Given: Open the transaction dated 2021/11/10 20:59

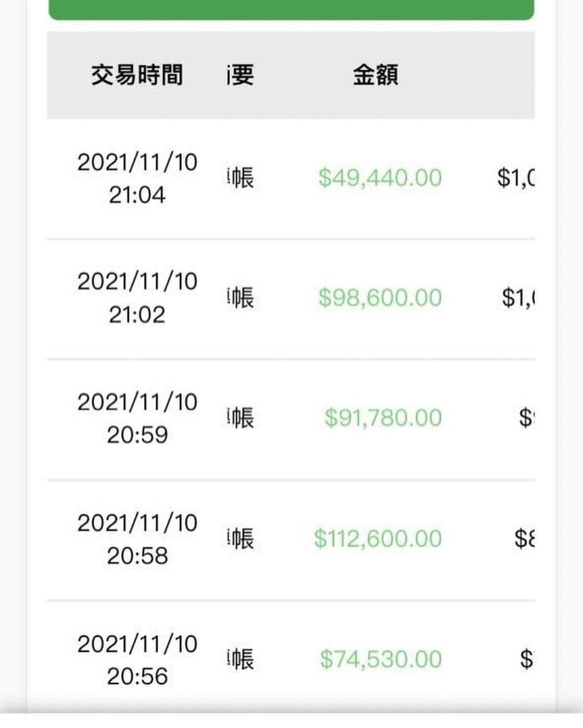Looking at the screenshot, I should click(137, 418).
